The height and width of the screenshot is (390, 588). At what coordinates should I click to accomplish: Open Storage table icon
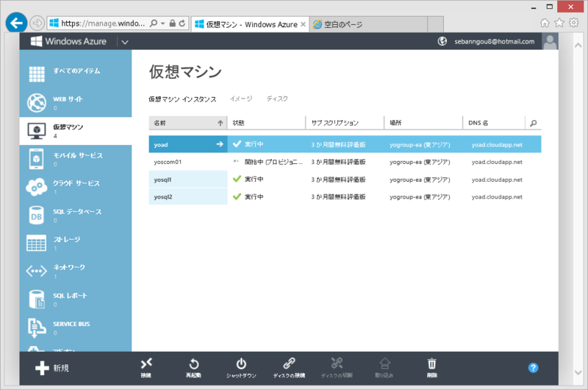36,243
